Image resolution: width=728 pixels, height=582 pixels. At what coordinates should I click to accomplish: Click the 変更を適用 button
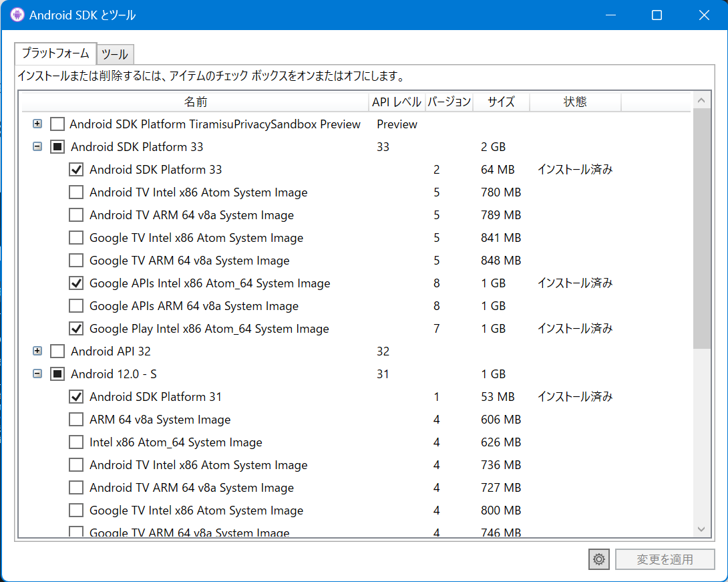click(x=665, y=559)
